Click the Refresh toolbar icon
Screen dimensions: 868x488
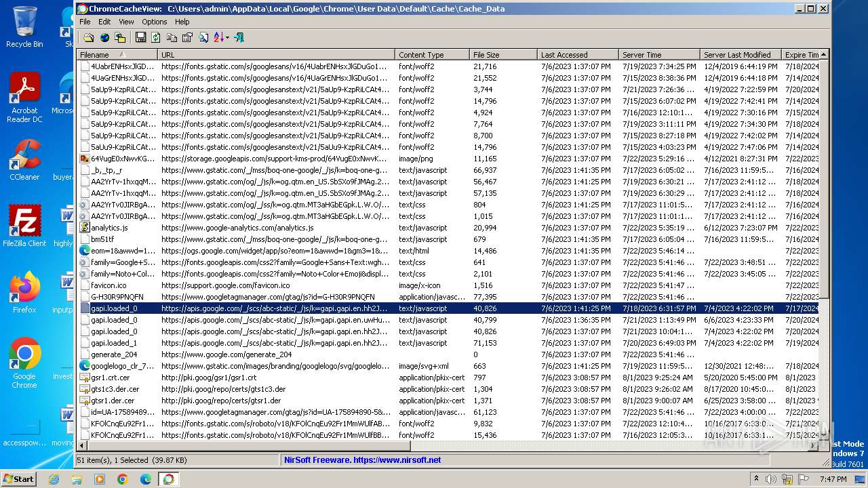[x=156, y=38]
